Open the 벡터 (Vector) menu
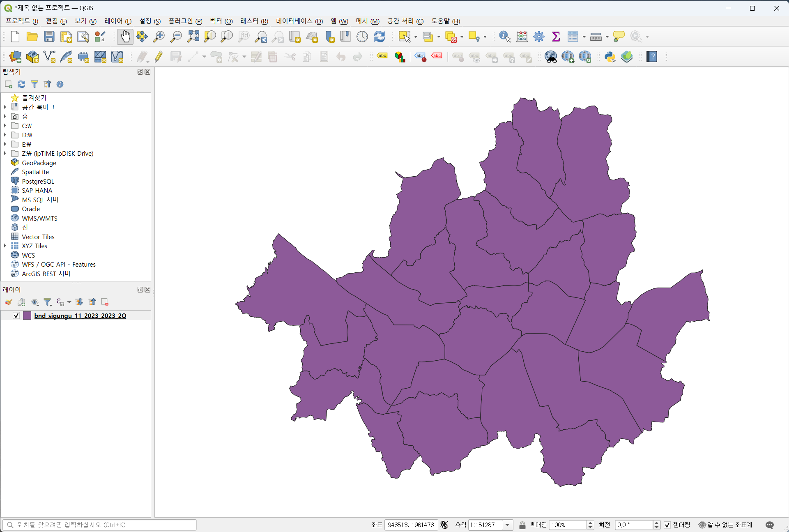Image resolution: width=789 pixels, height=532 pixels. pos(221,21)
